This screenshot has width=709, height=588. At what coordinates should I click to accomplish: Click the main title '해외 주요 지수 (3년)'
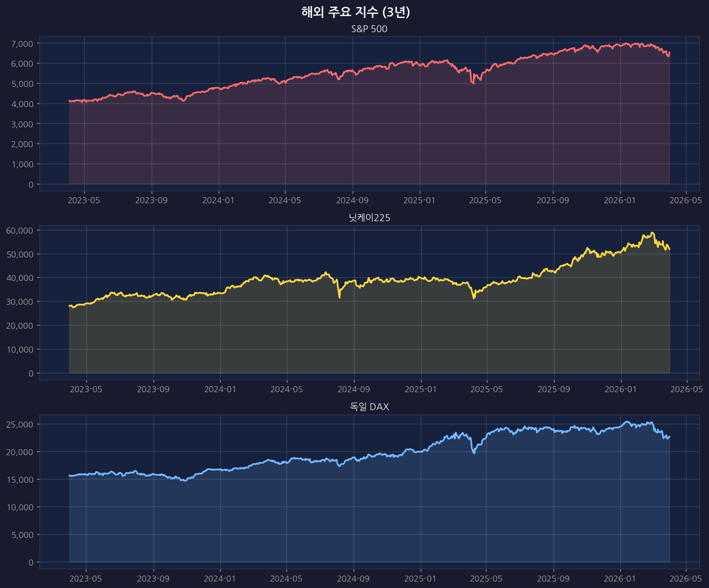click(x=355, y=12)
